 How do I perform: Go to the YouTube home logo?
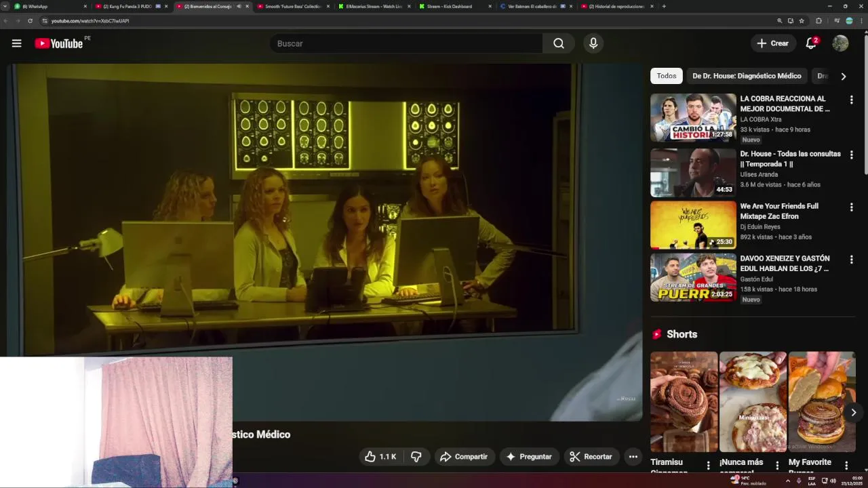[x=58, y=43]
